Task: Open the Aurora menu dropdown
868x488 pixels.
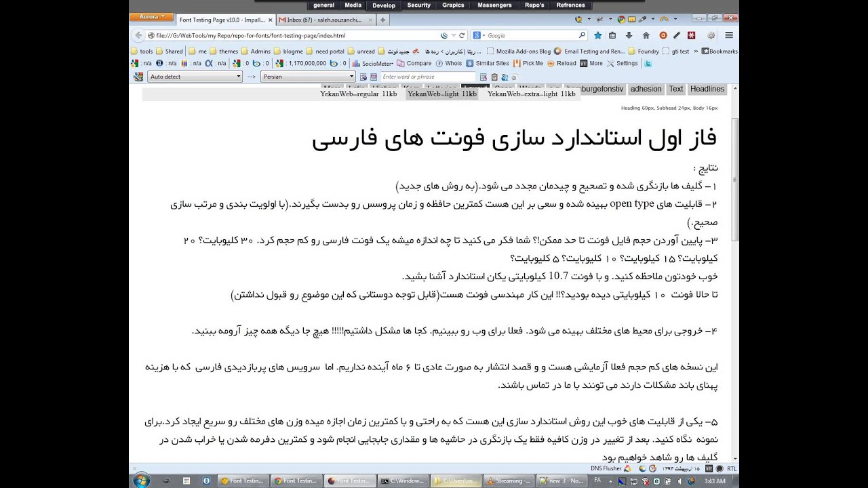Action: click(152, 17)
